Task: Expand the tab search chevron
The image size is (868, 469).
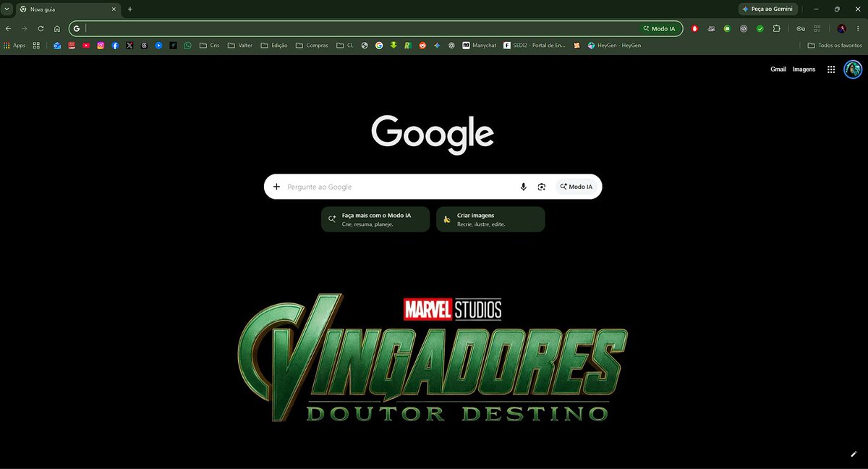Action: click(x=7, y=9)
